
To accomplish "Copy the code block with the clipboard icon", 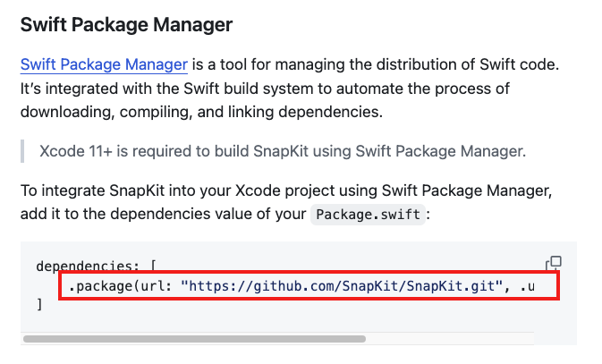I will point(554,263).
